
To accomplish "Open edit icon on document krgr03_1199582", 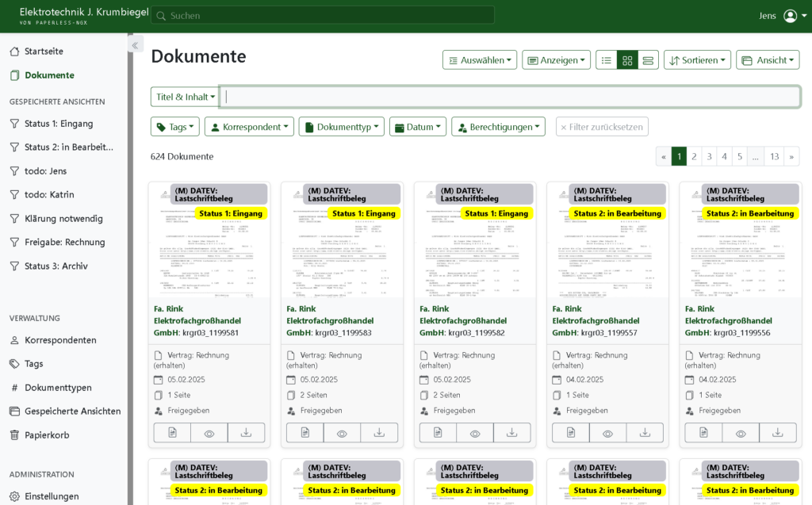I will 438,433.
